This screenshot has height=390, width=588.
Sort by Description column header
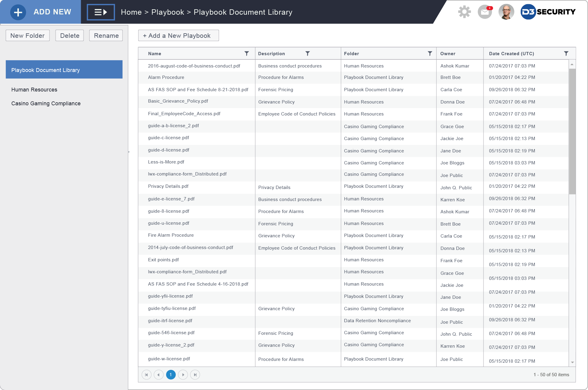(x=271, y=54)
